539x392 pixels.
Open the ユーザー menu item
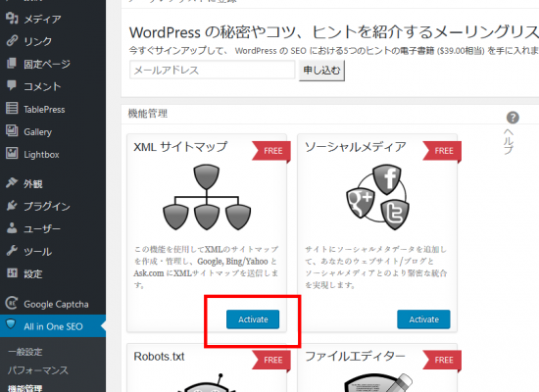click(x=53, y=228)
